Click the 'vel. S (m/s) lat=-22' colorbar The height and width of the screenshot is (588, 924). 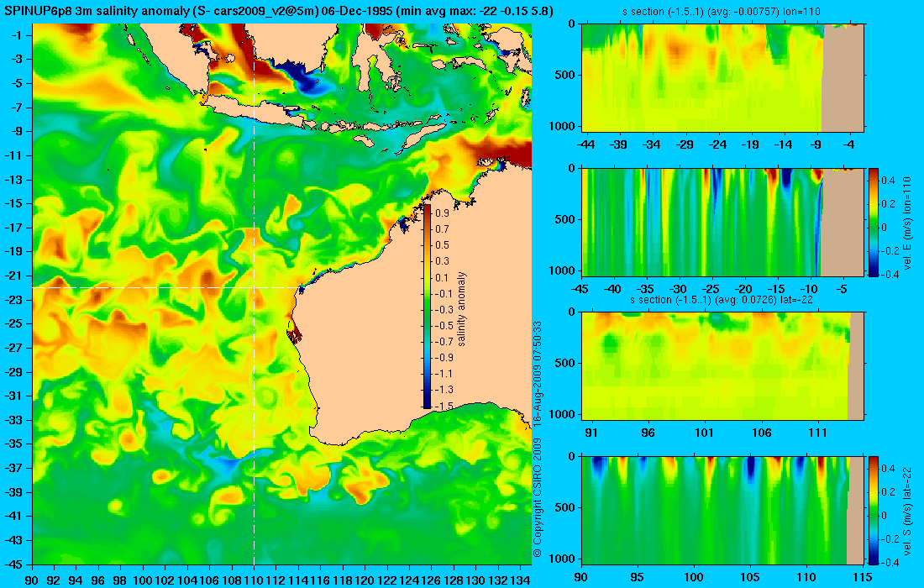pos(873,510)
